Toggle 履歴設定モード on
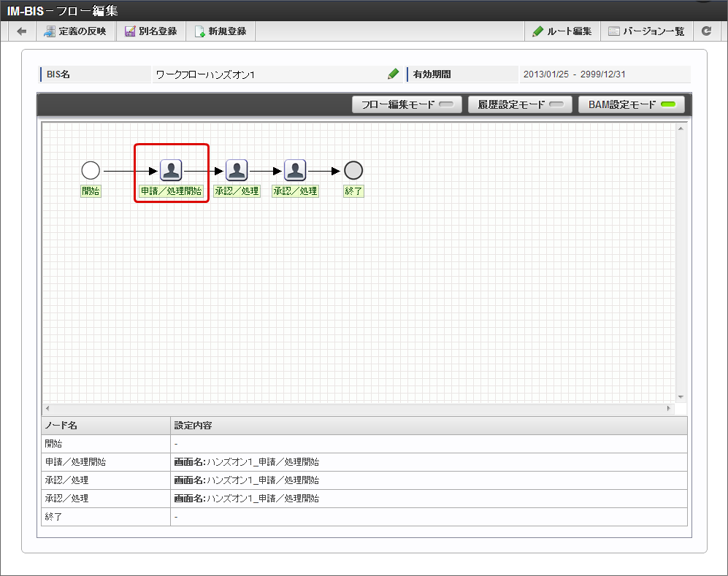Viewport: 728px width, 576px height. point(520,104)
